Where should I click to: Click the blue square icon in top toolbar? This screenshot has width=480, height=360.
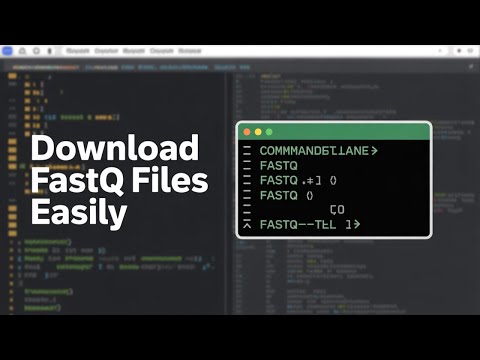(x=7, y=51)
